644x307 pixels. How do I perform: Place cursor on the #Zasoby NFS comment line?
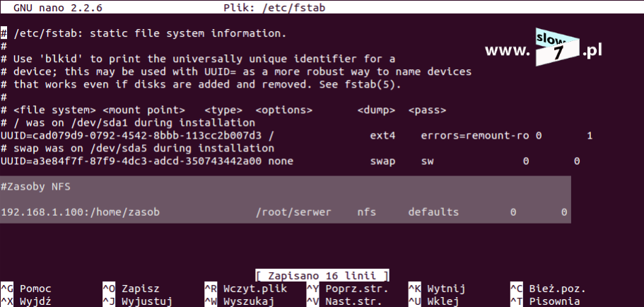click(35, 187)
